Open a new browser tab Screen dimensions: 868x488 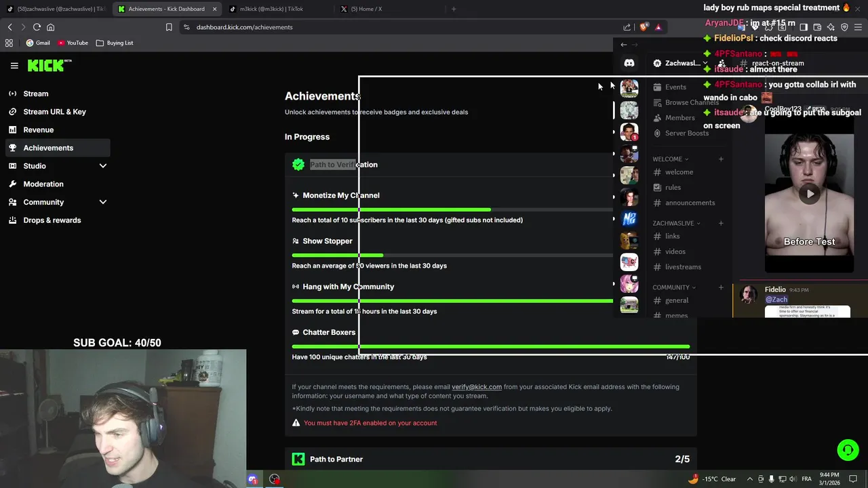(x=454, y=9)
